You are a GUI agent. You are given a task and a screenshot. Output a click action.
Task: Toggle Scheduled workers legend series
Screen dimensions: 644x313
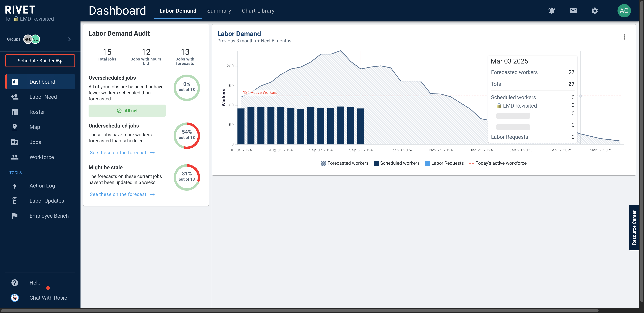click(x=397, y=163)
